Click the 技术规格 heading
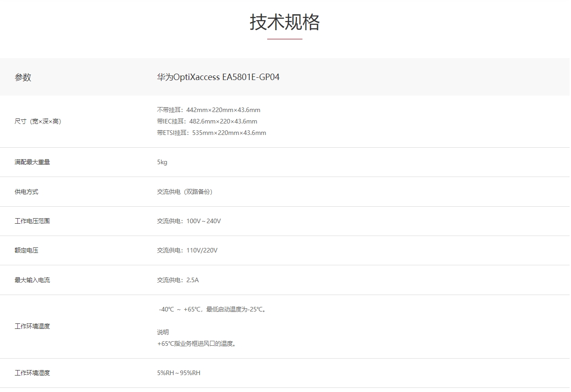The image size is (571, 392). 285,22
